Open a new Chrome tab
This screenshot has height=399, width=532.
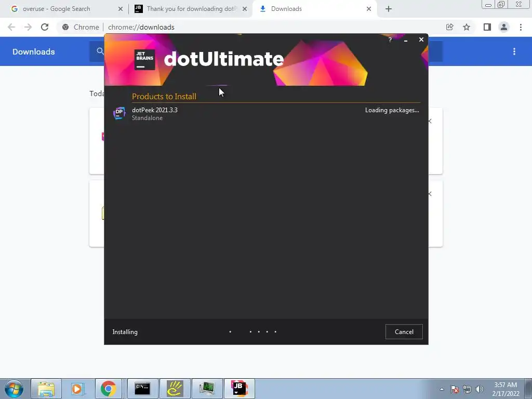tap(389, 9)
